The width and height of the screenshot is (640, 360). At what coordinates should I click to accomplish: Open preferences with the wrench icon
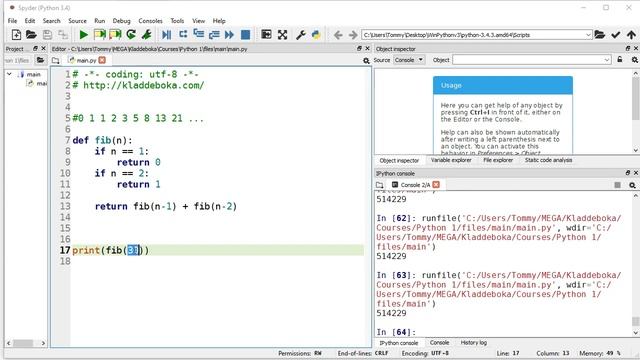point(301,35)
